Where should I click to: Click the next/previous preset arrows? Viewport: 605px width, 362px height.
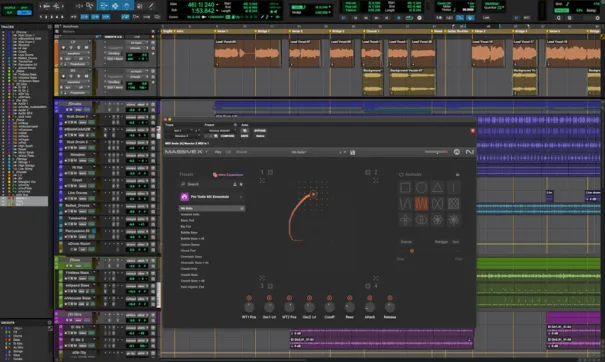tap(342, 152)
